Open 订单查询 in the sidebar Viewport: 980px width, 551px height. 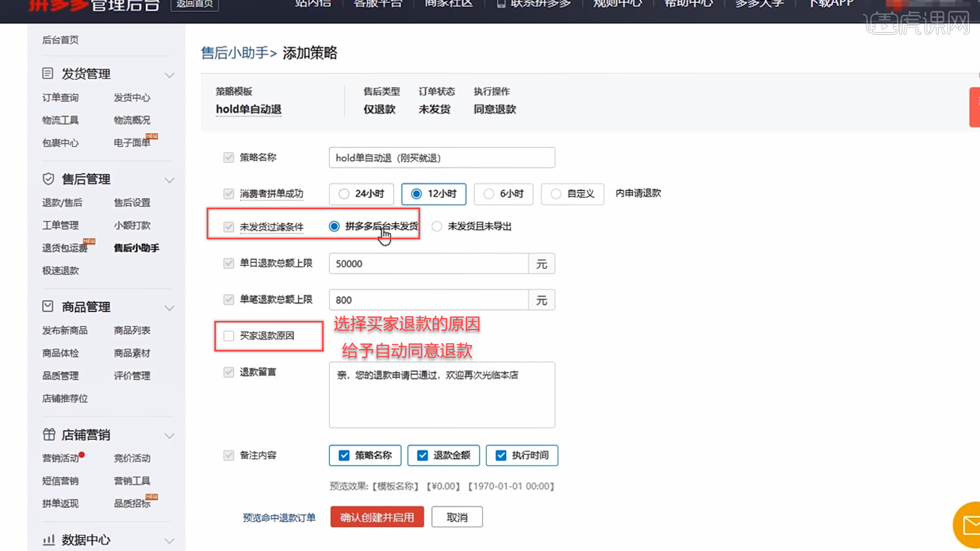pos(60,97)
